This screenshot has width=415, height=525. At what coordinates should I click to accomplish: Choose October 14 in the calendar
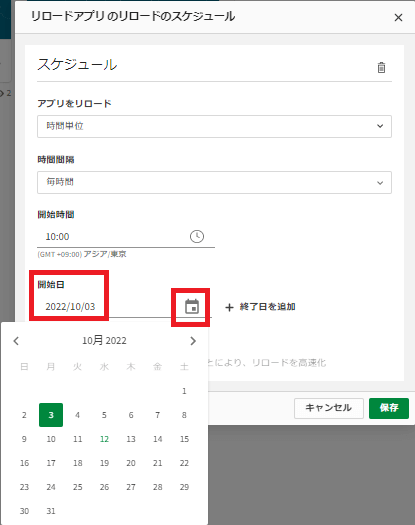157,439
